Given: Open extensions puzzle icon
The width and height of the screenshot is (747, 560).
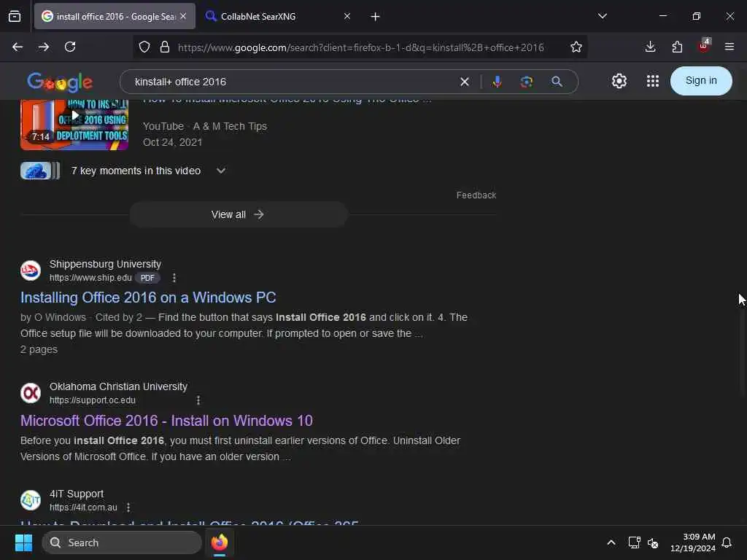Looking at the screenshot, I should point(677,47).
